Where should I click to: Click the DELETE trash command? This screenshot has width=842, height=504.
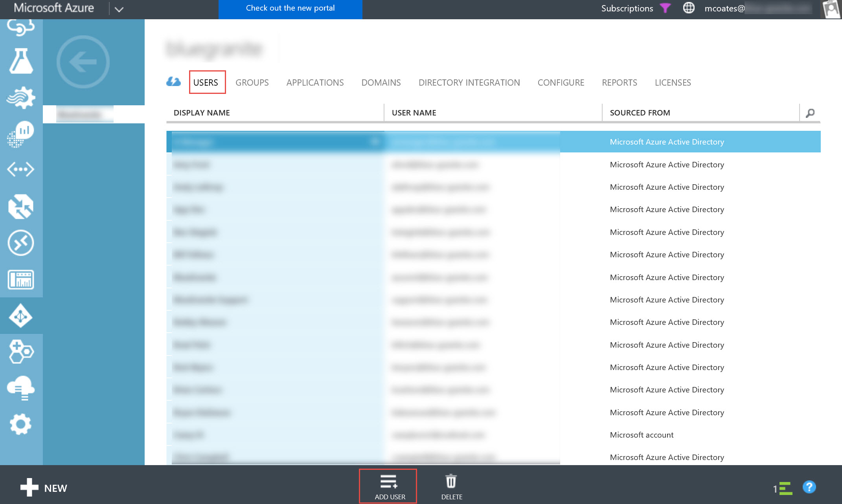tap(451, 487)
